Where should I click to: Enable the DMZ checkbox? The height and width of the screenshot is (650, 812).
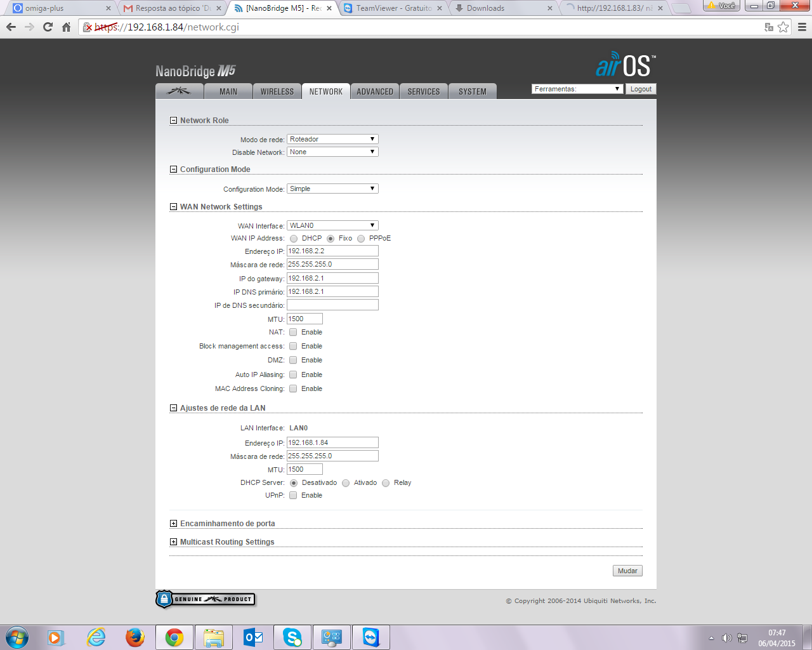pyautogui.click(x=293, y=360)
